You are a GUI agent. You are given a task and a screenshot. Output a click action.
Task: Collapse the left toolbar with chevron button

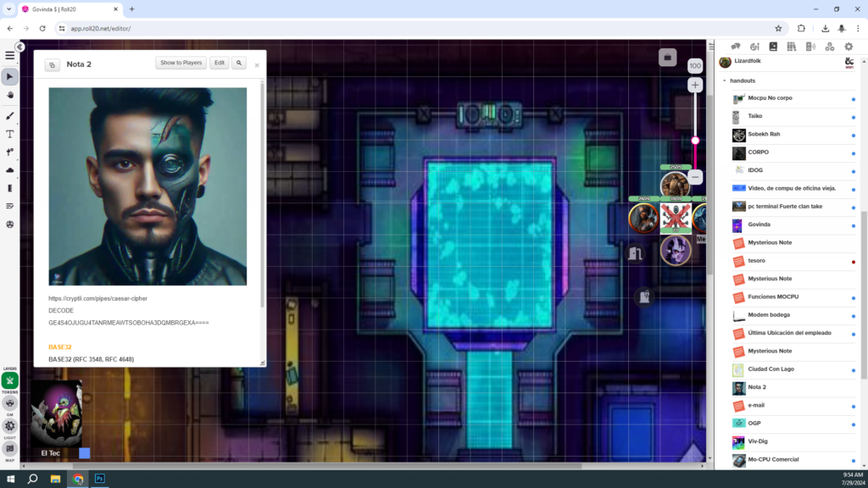pyautogui.click(x=20, y=47)
